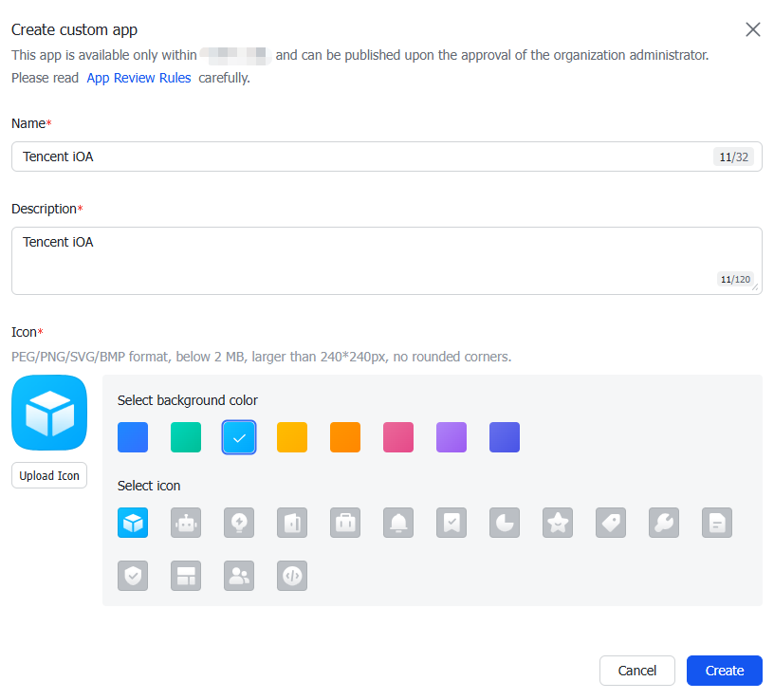Select the shield check icon
Viewport: 774px width, 700px height.
pyautogui.click(x=133, y=576)
